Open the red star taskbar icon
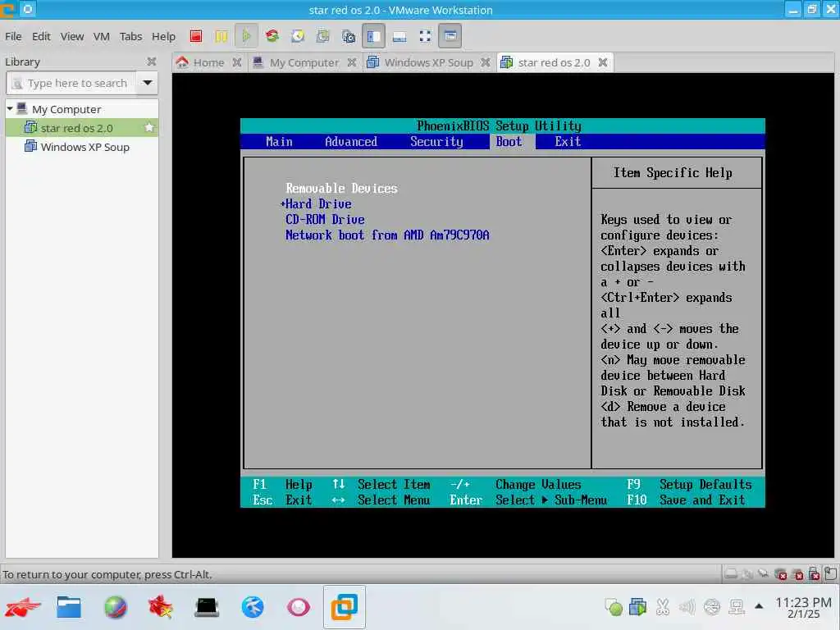The height and width of the screenshot is (630, 840). click(x=161, y=607)
